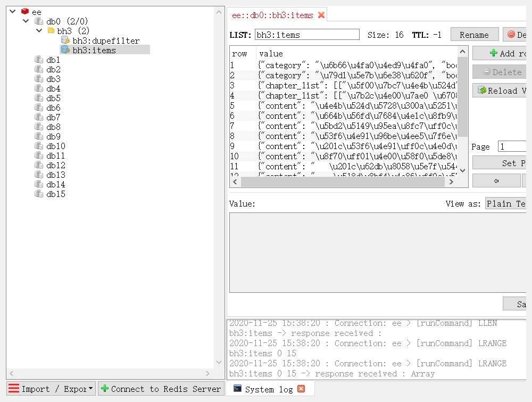Click the db14 database icon
The image size is (532, 402).
coord(39,184)
